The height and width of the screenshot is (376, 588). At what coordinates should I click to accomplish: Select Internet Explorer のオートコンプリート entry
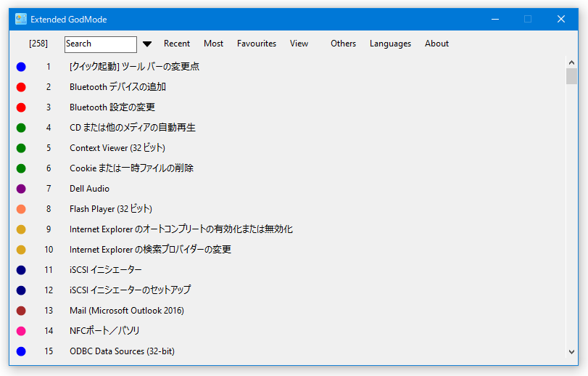click(181, 229)
